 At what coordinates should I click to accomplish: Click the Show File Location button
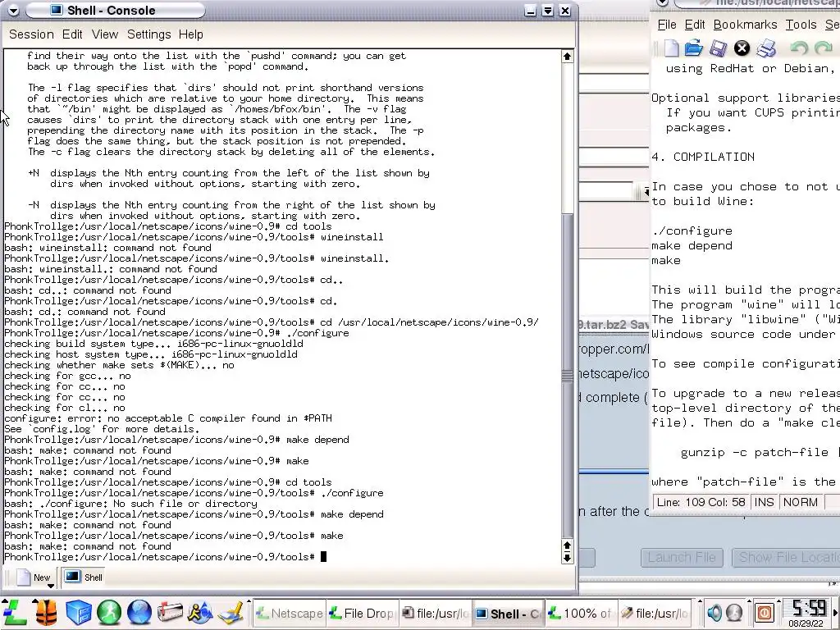[786, 558]
